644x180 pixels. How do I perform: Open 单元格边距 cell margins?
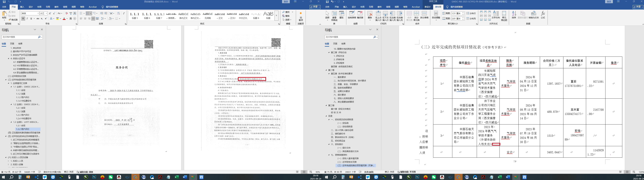tap(504, 16)
